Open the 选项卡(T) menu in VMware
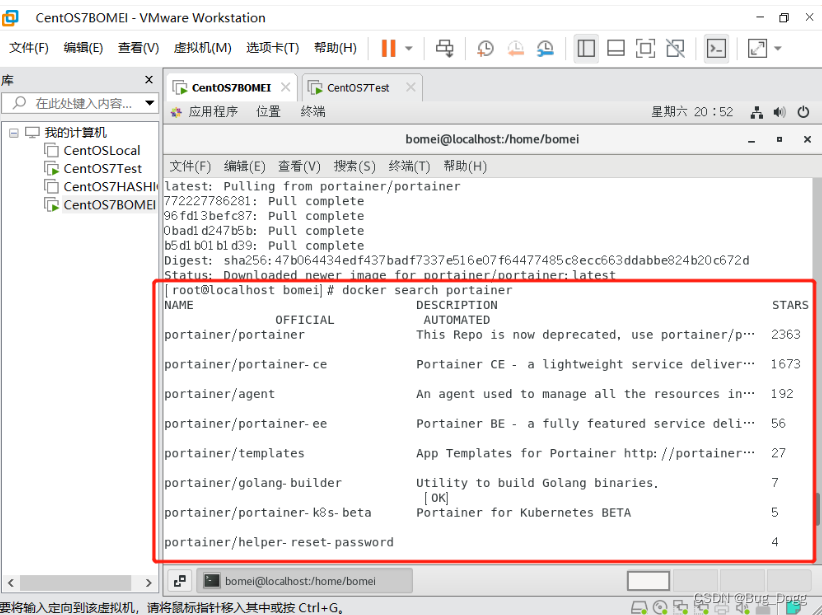 pos(273,48)
